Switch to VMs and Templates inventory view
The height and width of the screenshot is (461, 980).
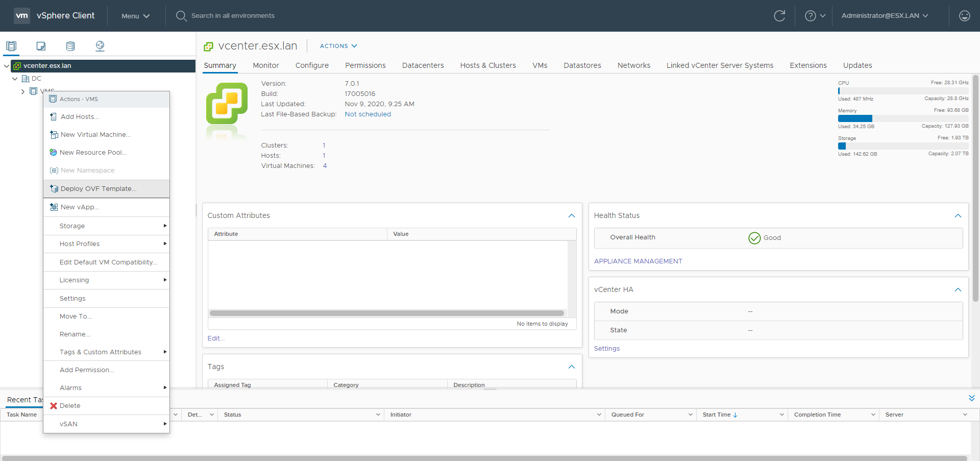(41, 46)
